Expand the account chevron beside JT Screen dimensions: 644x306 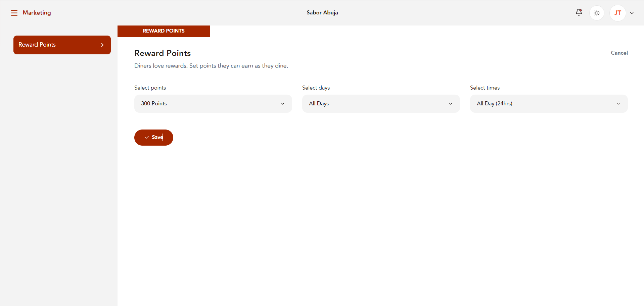[632, 13]
